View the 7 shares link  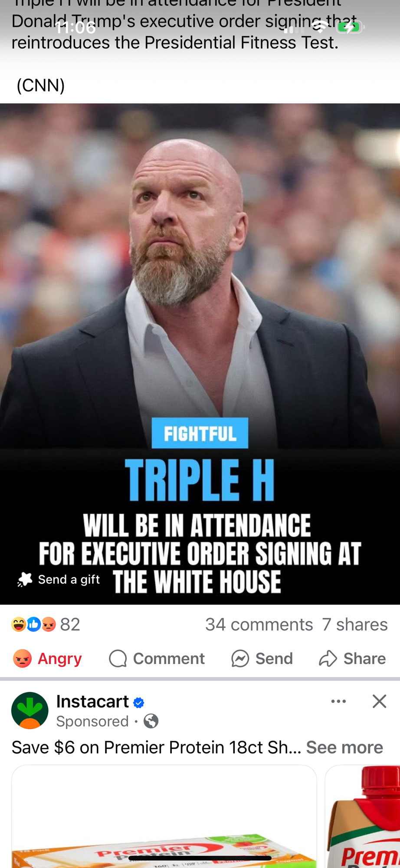click(355, 625)
